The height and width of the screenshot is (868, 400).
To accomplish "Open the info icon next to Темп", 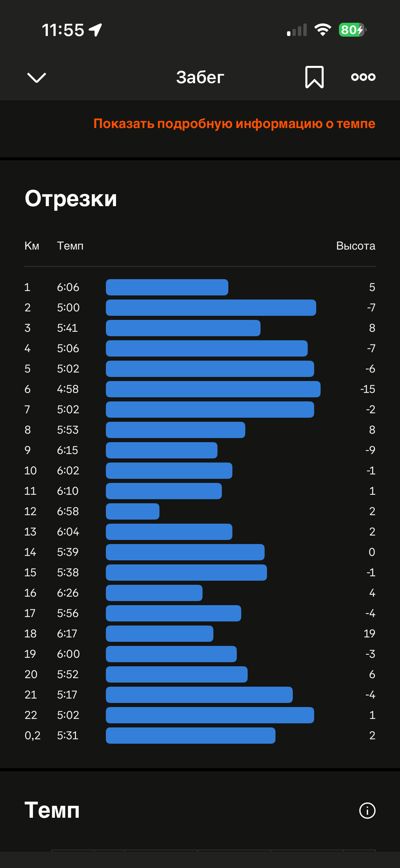I will (367, 811).
